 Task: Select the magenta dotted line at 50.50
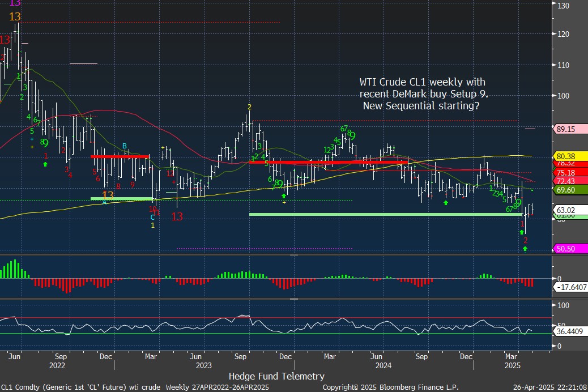click(x=265, y=248)
